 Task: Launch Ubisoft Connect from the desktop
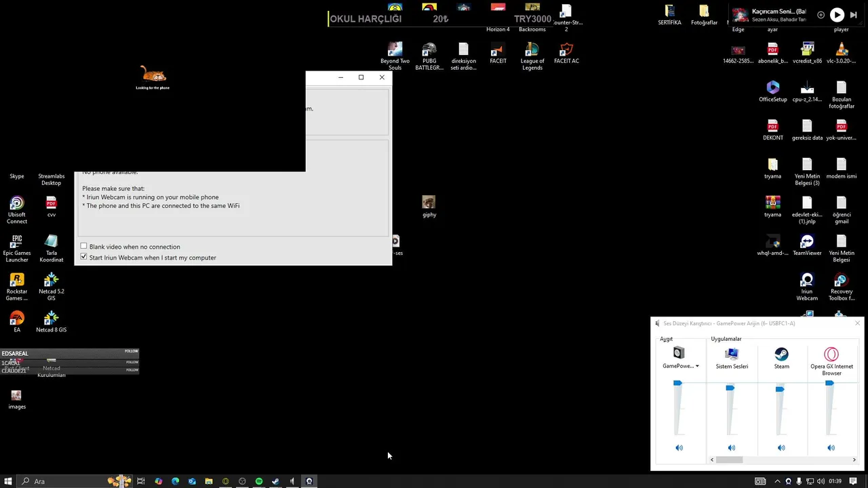click(x=17, y=211)
